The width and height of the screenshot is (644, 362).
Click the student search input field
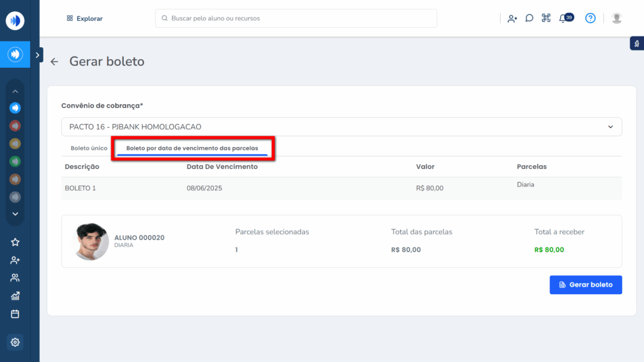pos(296,18)
